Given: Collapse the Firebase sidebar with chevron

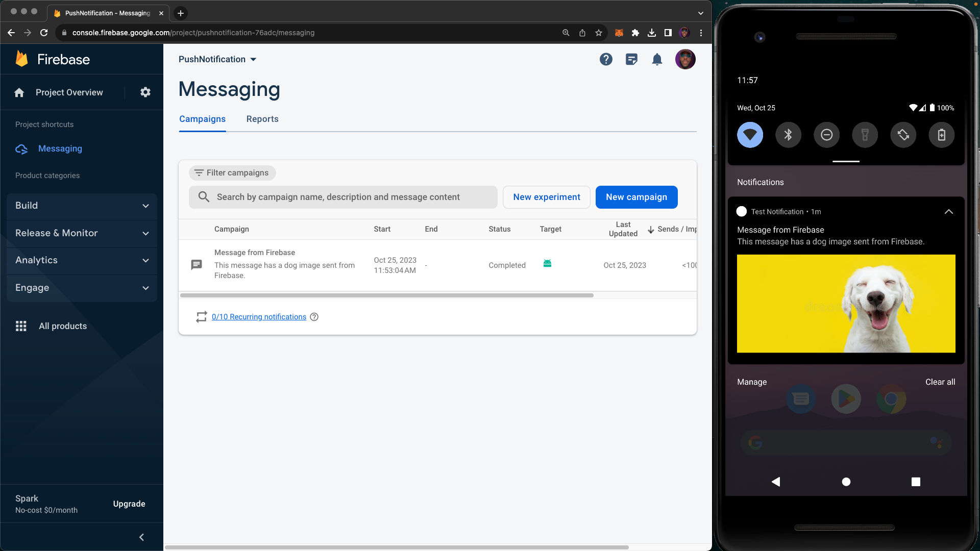Looking at the screenshot, I should coord(142,537).
